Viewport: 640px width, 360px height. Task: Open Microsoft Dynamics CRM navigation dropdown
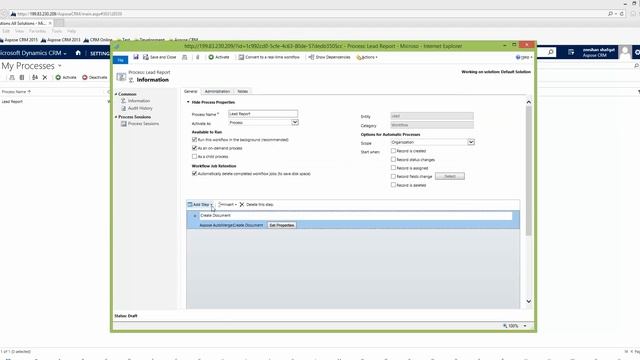pyautogui.click(x=33, y=53)
